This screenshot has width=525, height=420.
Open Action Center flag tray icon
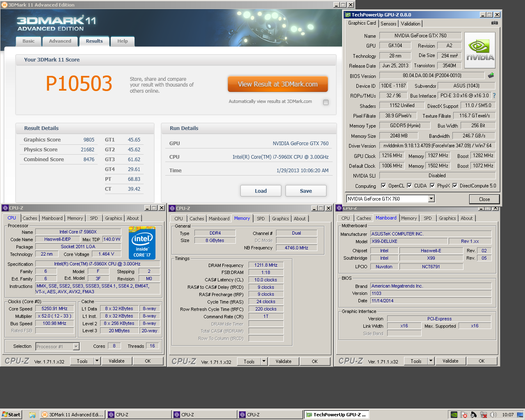(x=464, y=415)
